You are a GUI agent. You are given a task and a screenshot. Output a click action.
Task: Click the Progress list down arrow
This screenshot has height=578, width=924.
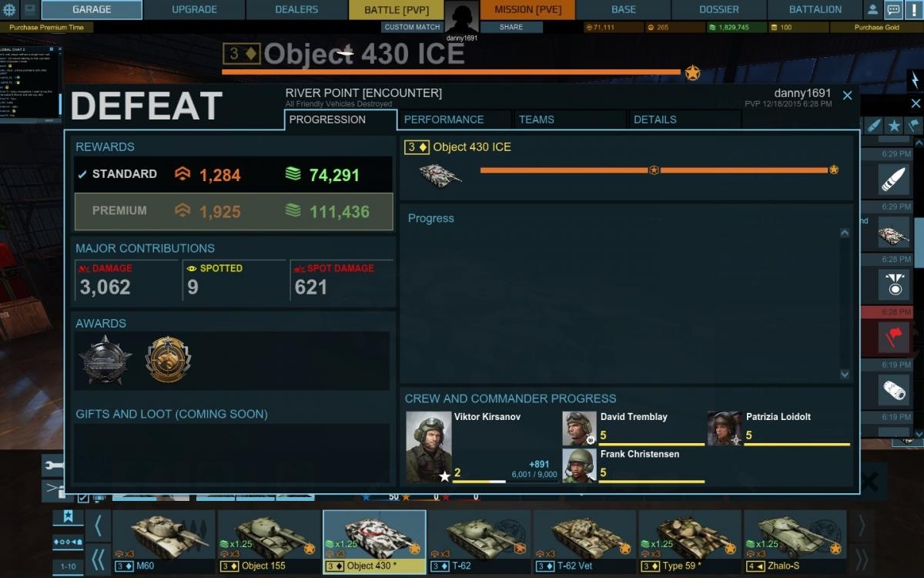[845, 375]
